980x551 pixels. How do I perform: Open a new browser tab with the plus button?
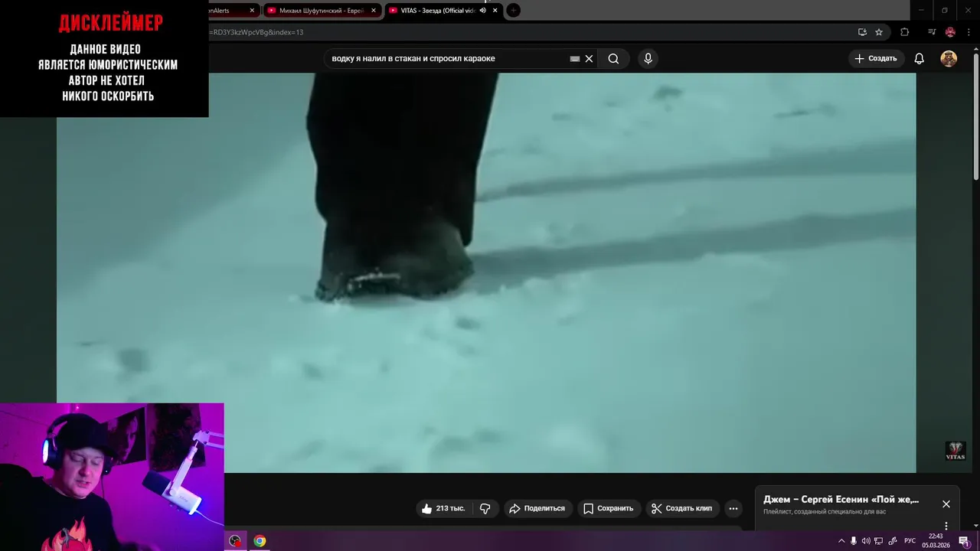click(x=514, y=11)
